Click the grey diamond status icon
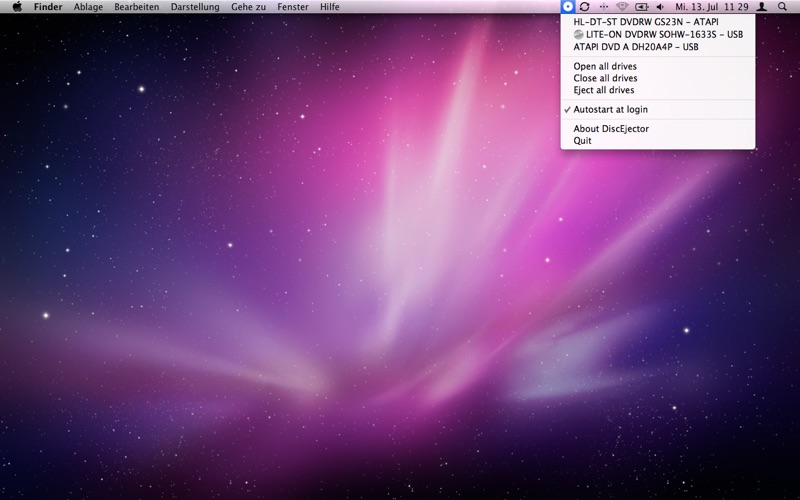Viewport: 800px width, 500px height. 621,7
